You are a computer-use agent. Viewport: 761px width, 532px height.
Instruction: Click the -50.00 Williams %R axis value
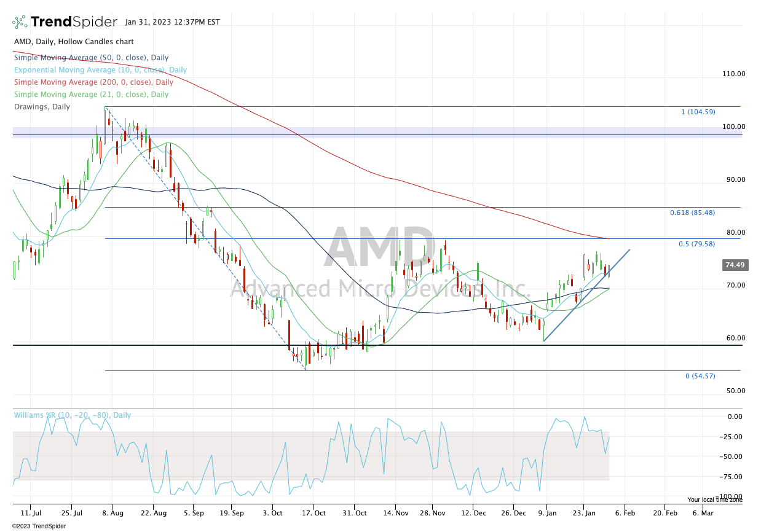click(x=732, y=456)
